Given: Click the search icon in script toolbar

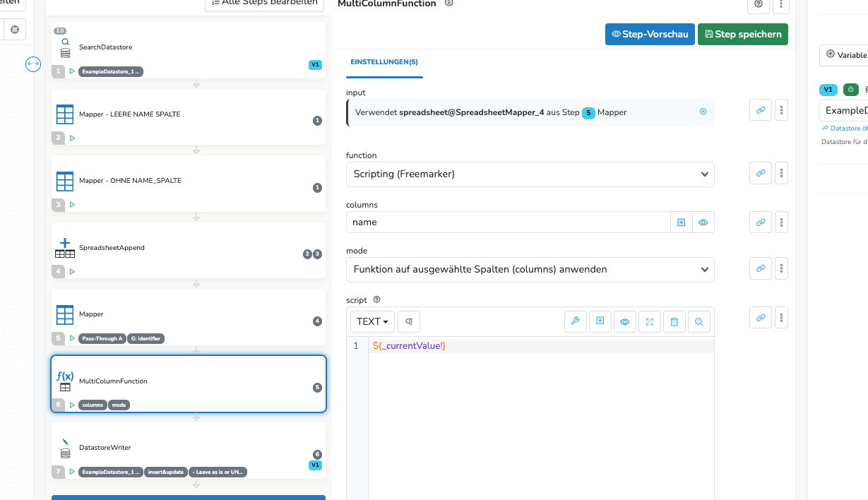Looking at the screenshot, I should click(698, 322).
